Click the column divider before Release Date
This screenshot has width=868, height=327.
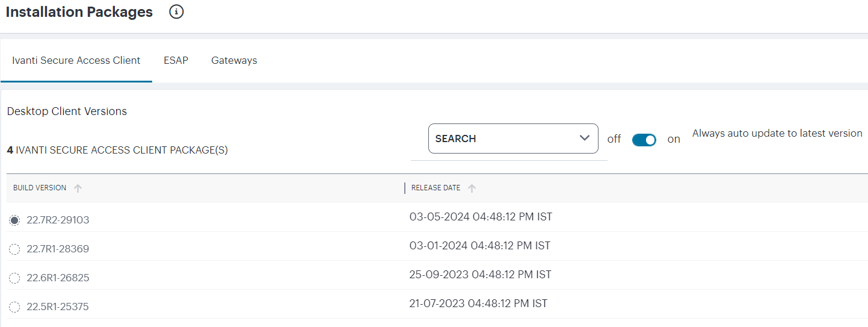click(405, 188)
